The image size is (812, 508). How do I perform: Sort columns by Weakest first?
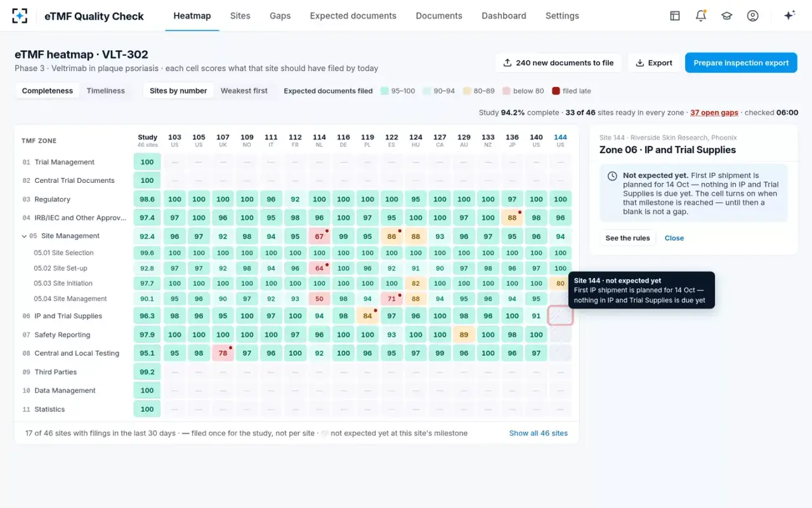(x=244, y=91)
